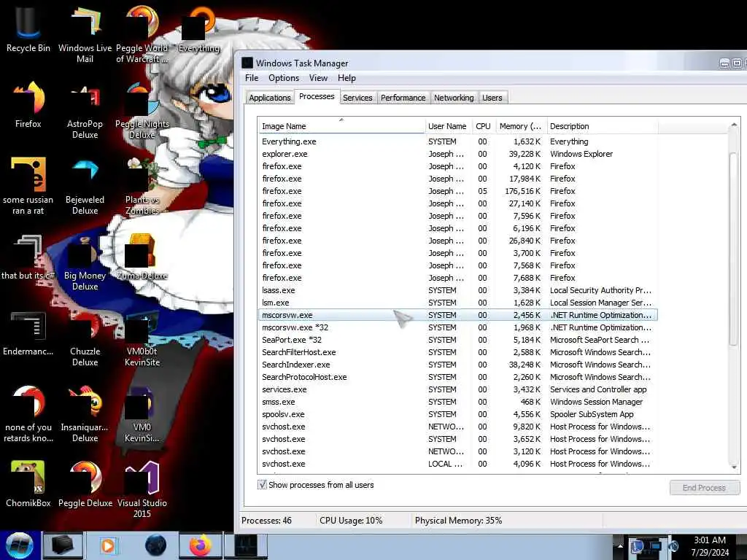Switch to the Networking tab
This screenshot has height=560, width=747.
[454, 98]
